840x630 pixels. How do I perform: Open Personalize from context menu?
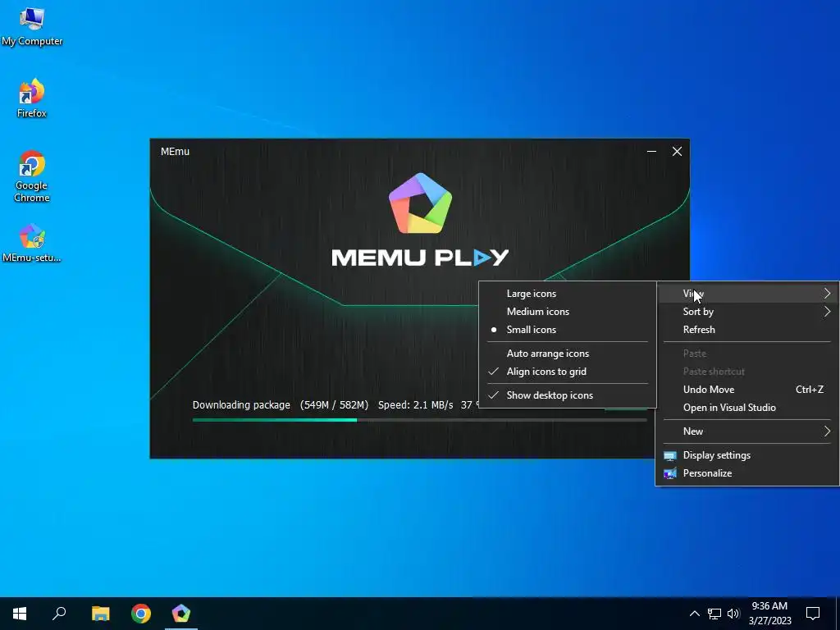(x=747, y=473)
